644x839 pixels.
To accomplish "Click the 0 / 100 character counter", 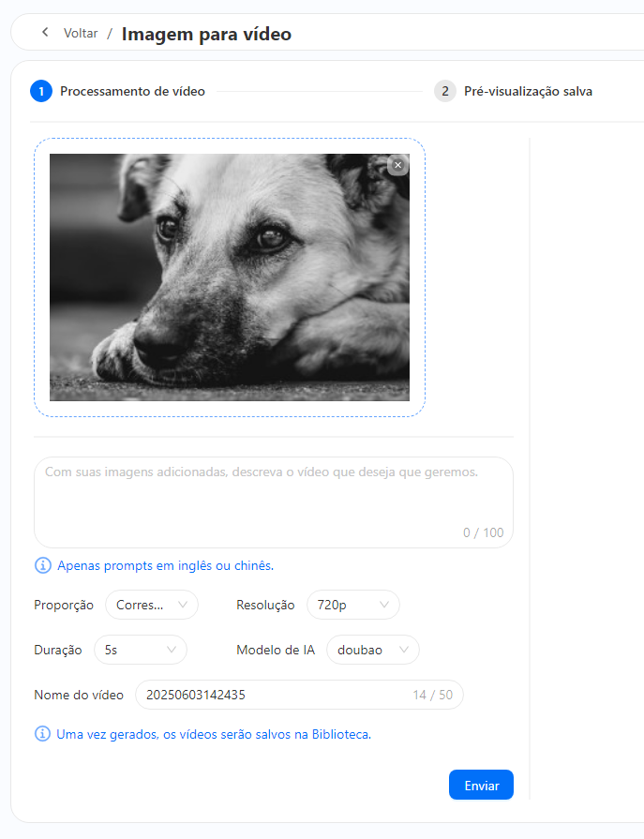I will [483, 532].
